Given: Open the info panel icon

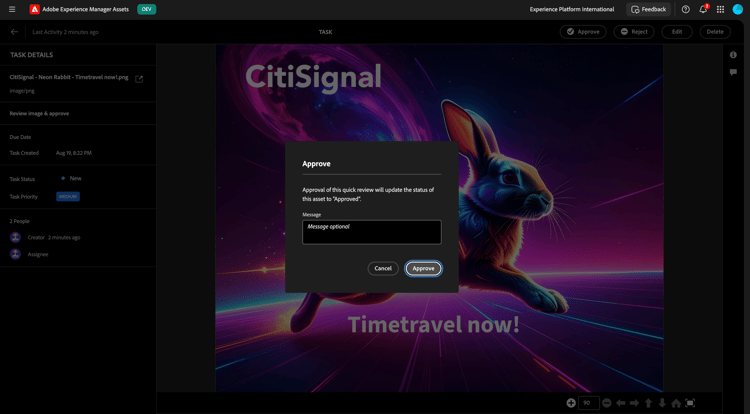Looking at the screenshot, I should point(733,55).
